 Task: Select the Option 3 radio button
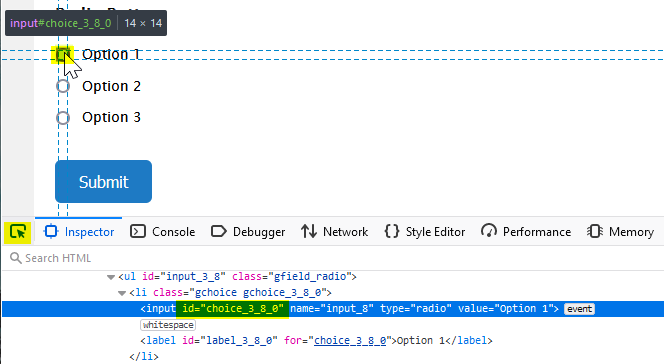[63, 118]
